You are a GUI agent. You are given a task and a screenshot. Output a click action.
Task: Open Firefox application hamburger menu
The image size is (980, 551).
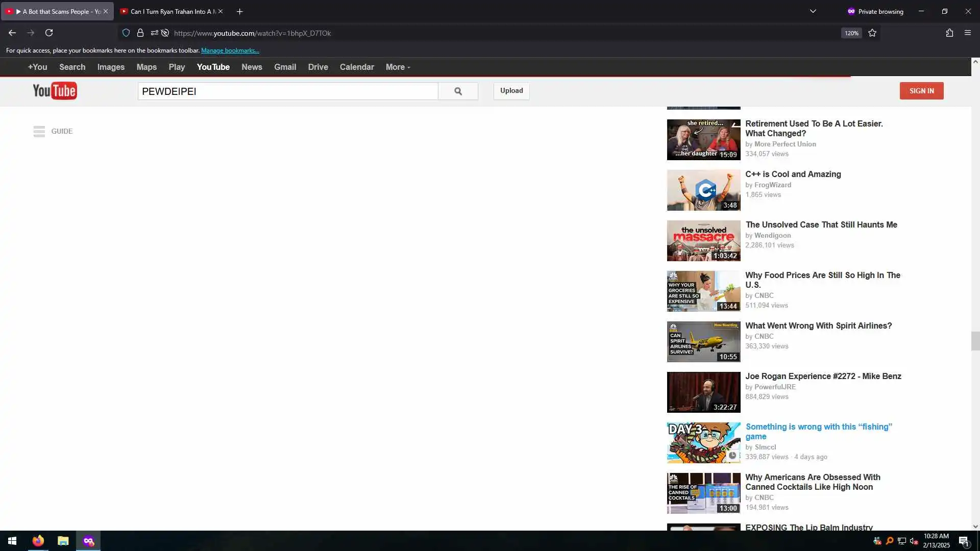[967, 33]
